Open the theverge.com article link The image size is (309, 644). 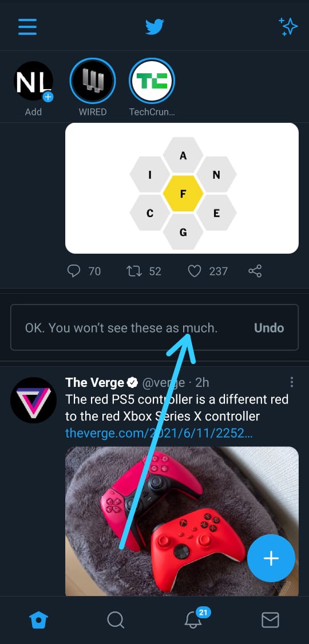tap(159, 433)
